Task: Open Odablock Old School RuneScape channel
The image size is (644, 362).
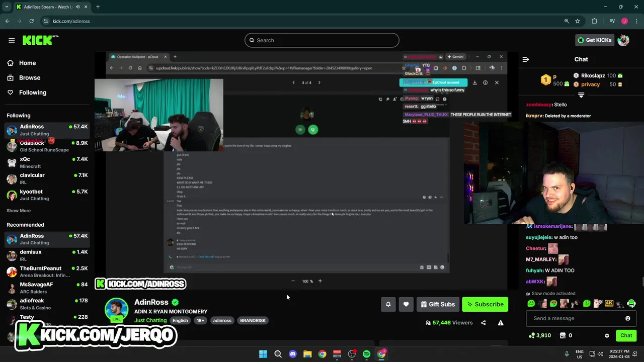Action: click(x=47, y=146)
